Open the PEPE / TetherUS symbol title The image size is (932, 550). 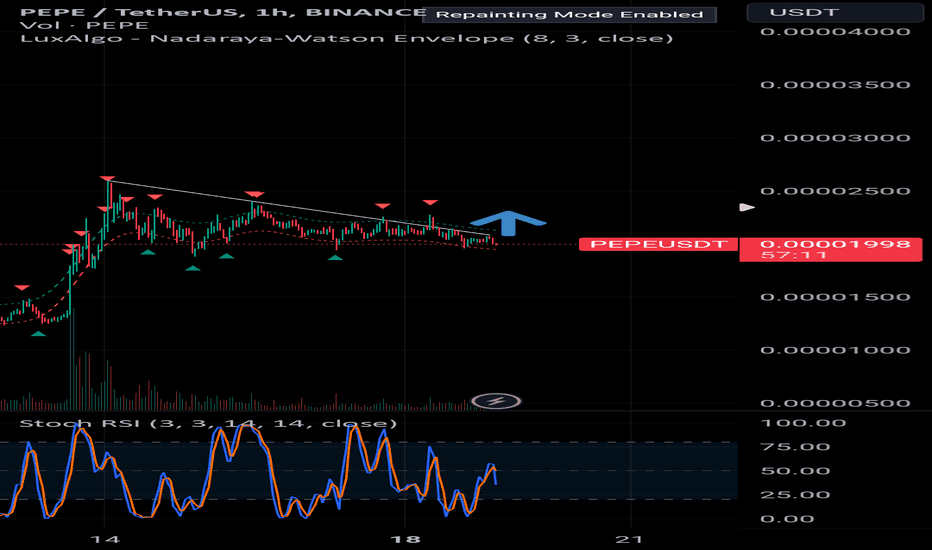click(x=223, y=12)
